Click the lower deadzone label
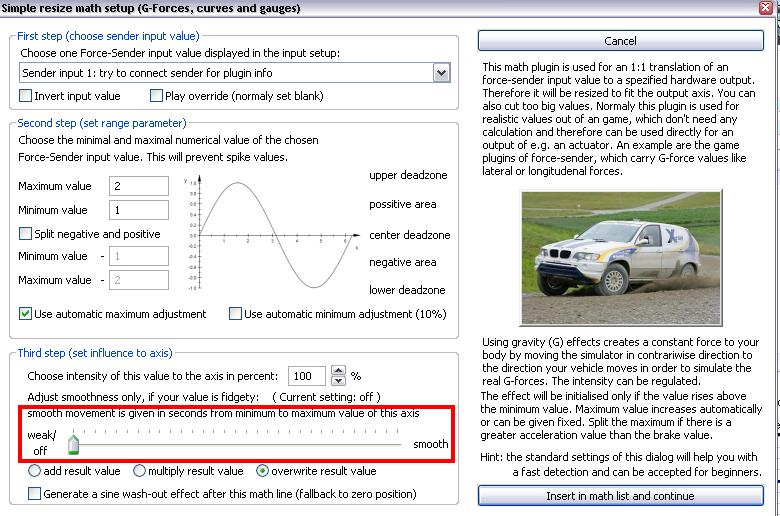780x516 pixels. (x=407, y=290)
